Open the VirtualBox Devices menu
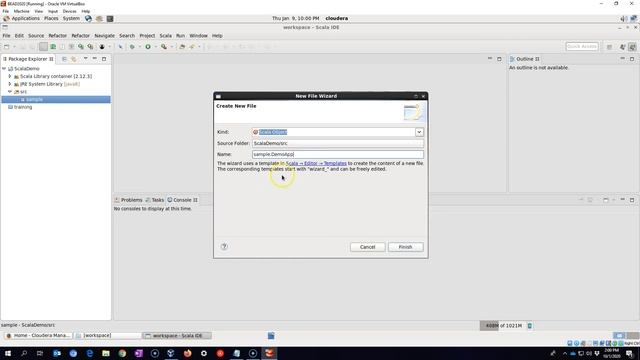Viewport: 640px width, 360px height. [69, 11]
